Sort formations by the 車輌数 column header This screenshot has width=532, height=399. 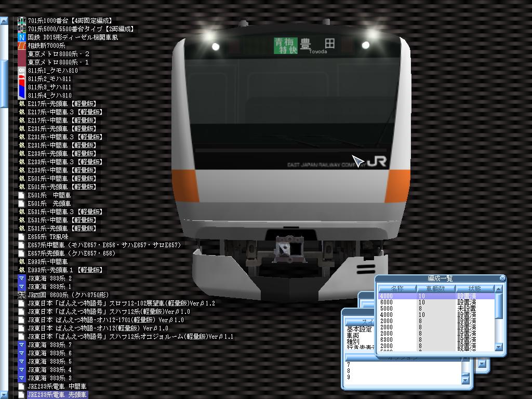(435, 289)
